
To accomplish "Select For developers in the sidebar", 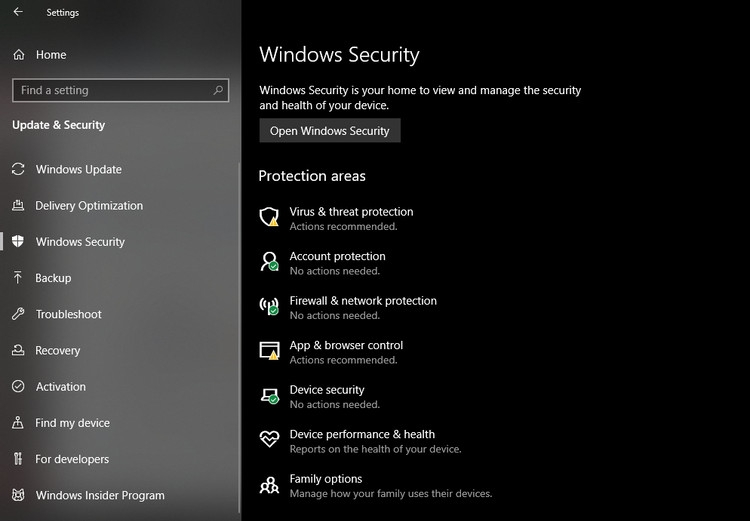I will pos(72,459).
